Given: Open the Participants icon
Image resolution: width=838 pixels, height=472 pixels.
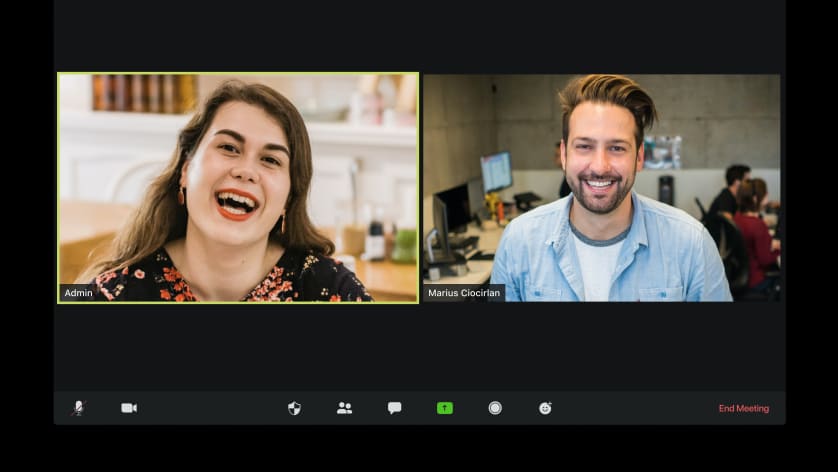Looking at the screenshot, I should pyautogui.click(x=345, y=408).
